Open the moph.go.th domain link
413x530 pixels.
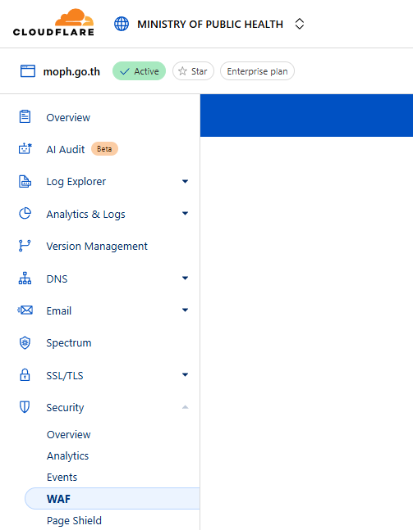(x=71, y=72)
